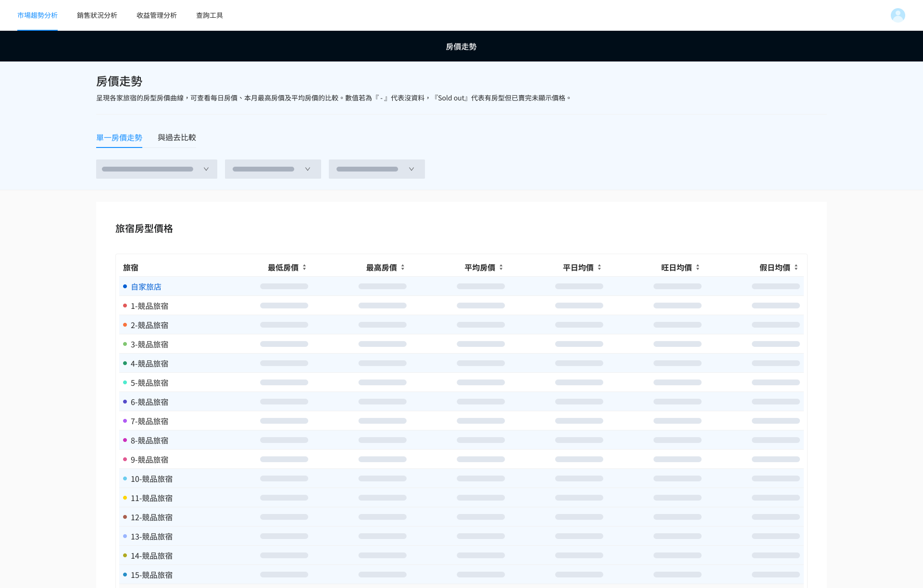This screenshot has width=923, height=588.
Task: Select the 5-競品旅宿 row label
Action: [x=150, y=383]
